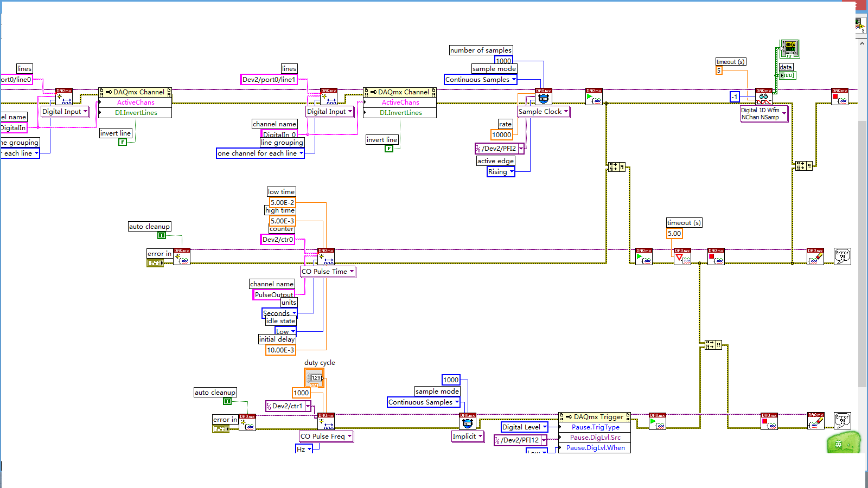Click the initial delay constant 10.00E-3
The height and width of the screenshot is (488, 868).
pyautogui.click(x=280, y=350)
